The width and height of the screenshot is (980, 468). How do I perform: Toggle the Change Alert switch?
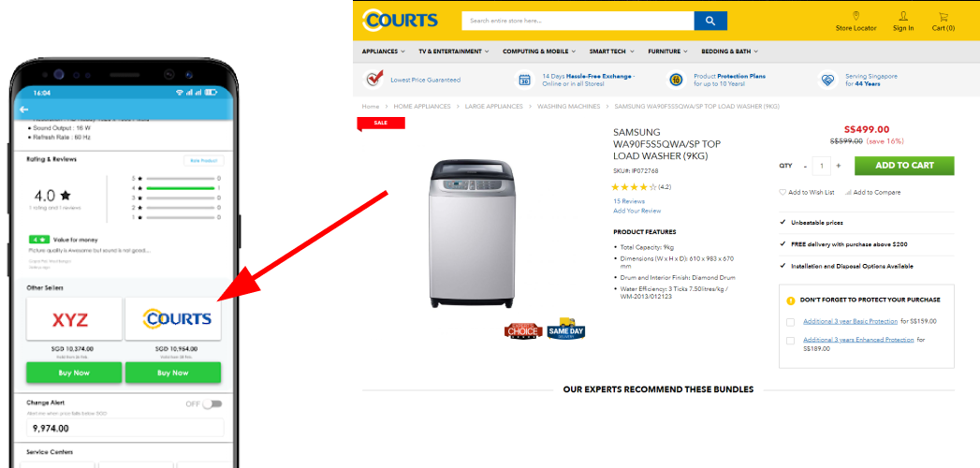coord(212,403)
